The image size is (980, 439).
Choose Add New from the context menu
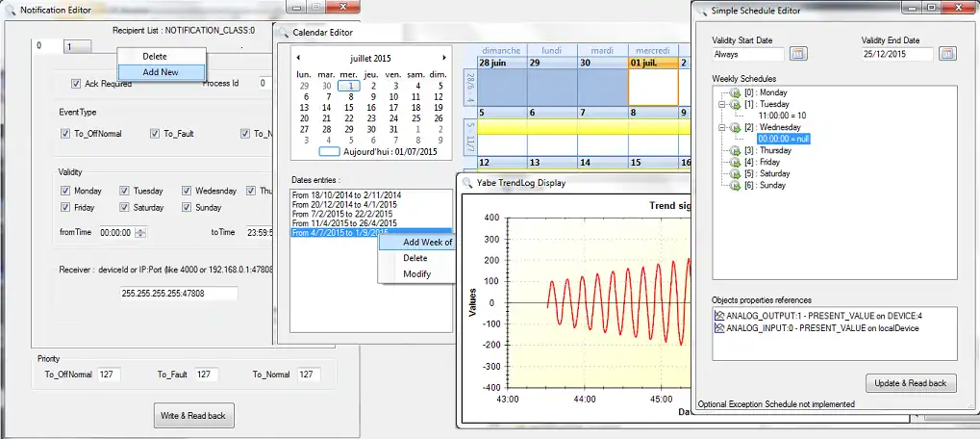[161, 72]
